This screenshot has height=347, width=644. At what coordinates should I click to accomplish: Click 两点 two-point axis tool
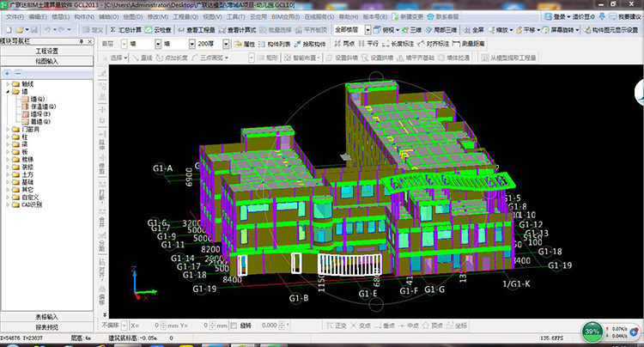coord(344,44)
